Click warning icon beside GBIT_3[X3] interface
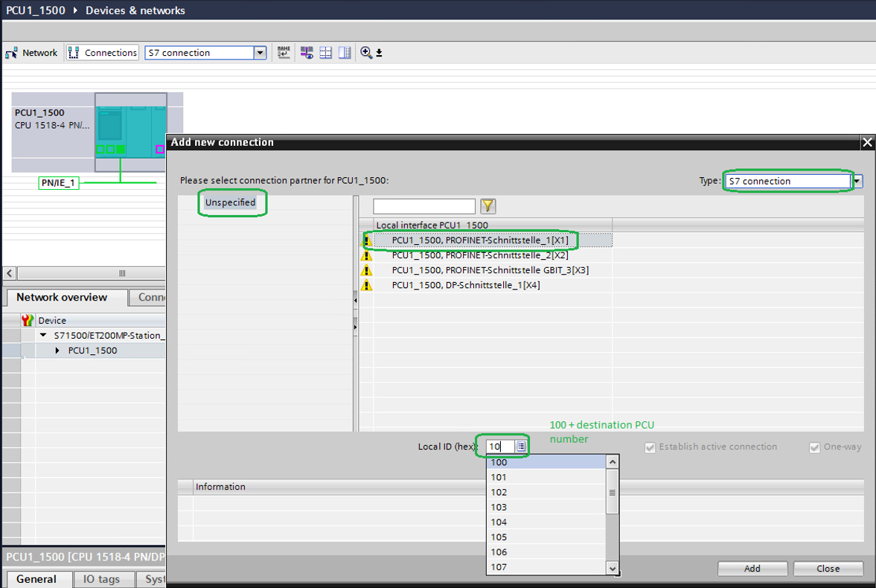The width and height of the screenshot is (876, 588). click(366, 270)
